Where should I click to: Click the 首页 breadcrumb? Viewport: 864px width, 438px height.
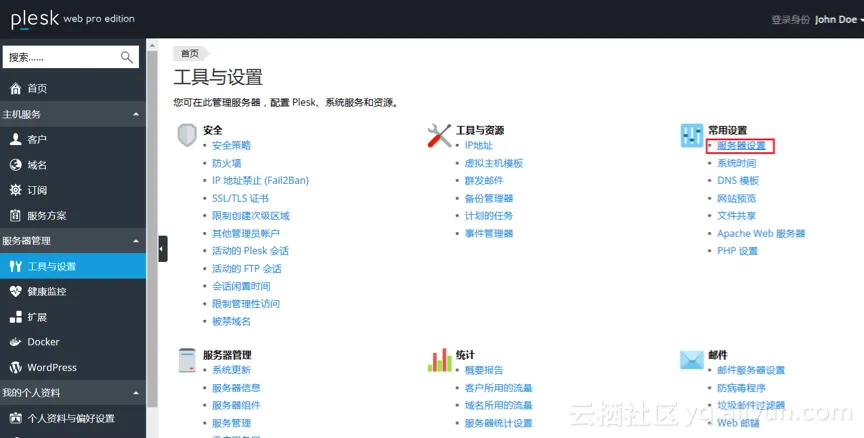(190, 53)
